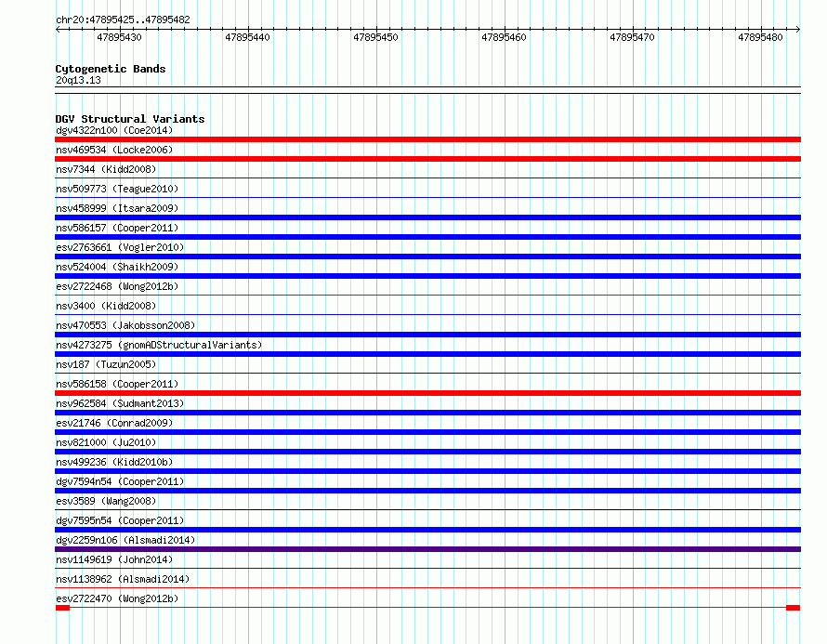The height and width of the screenshot is (644, 827).
Task: Open esv2722468 (Wong2012b) variant
Action: tap(117, 286)
